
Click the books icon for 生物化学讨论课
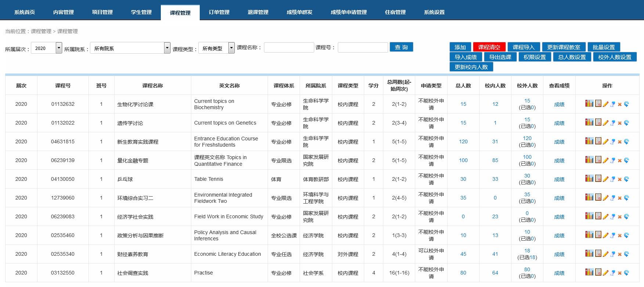[x=589, y=104]
